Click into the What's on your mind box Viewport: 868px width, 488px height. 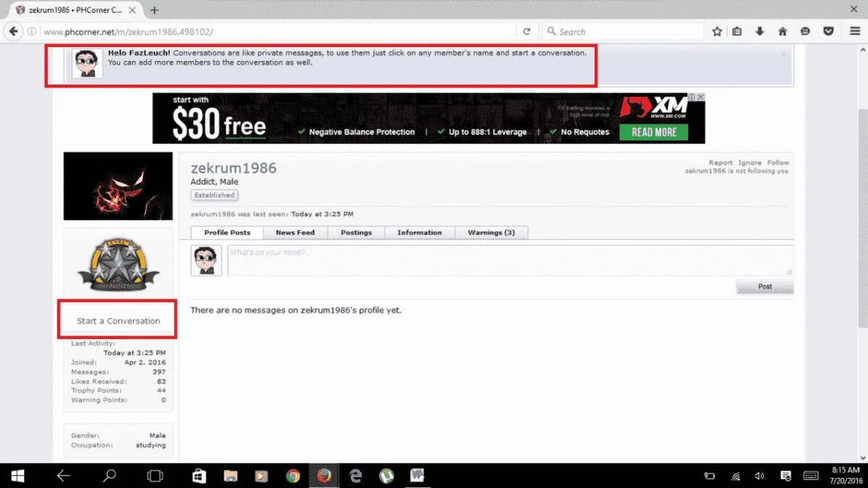pyautogui.click(x=510, y=260)
